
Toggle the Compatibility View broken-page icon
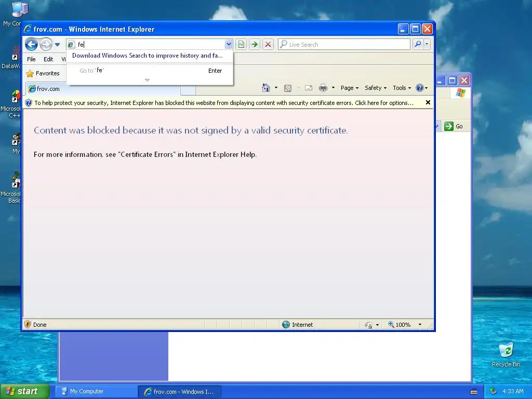241,44
